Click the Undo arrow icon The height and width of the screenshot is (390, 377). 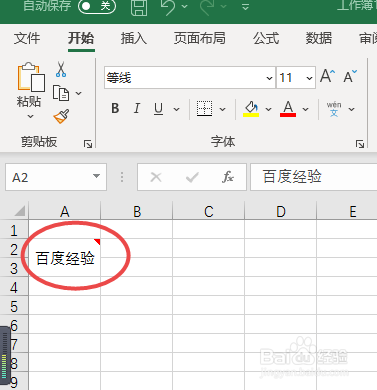point(168,7)
